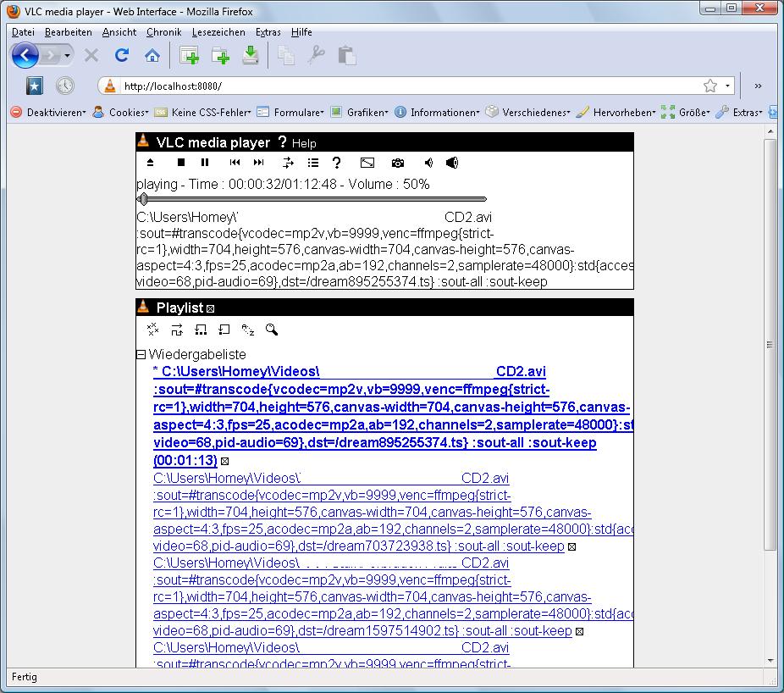This screenshot has width=784, height=693.
Task: Open the Cookies developer toolbar dropdown
Action: [120, 113]
